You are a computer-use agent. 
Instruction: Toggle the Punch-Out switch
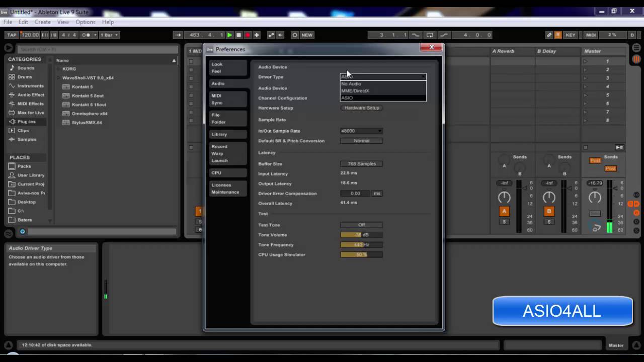(x=444, y=35)
